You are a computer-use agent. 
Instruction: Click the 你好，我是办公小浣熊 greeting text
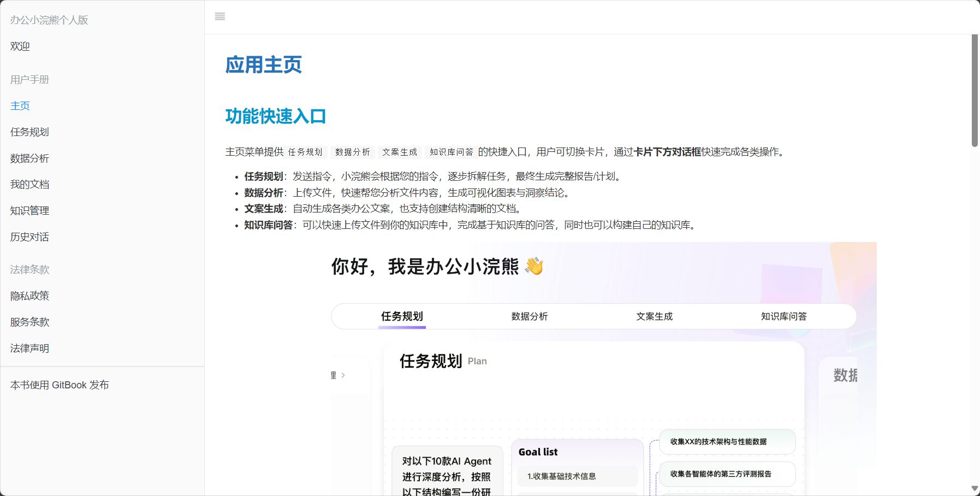click(x=425, y=267)
